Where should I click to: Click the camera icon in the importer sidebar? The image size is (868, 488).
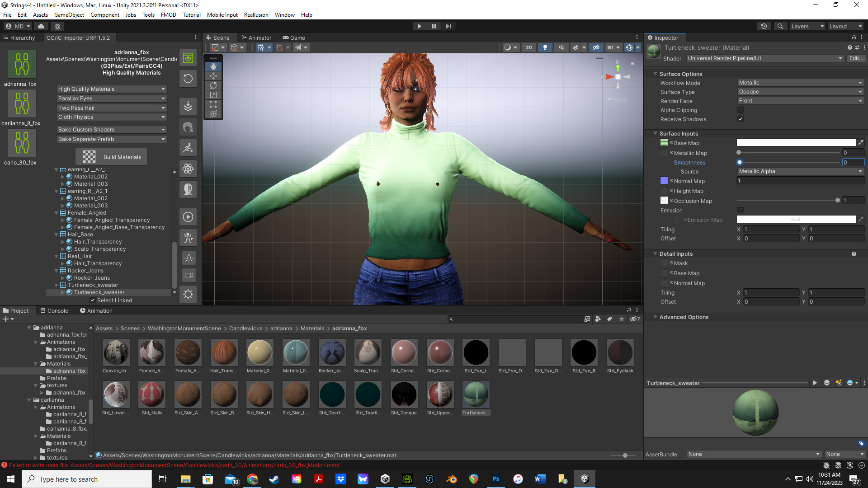click(188, 275)
